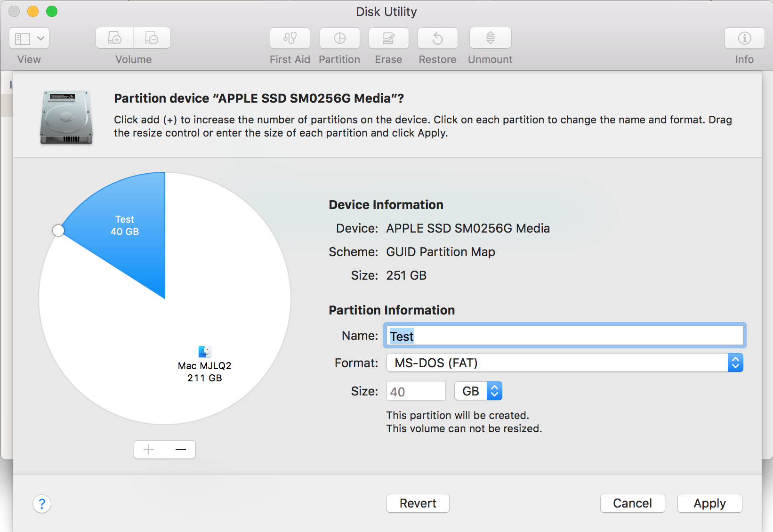This screenshot has width=773, height=532.
Task: Apply the partition changes
Action: (x=710, y=503)
